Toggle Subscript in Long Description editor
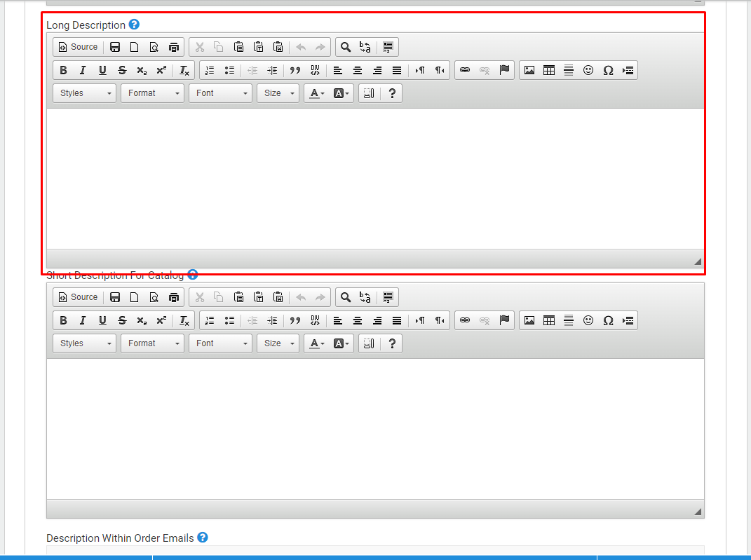Screen dimensions: 751x560 click(142, 70)
